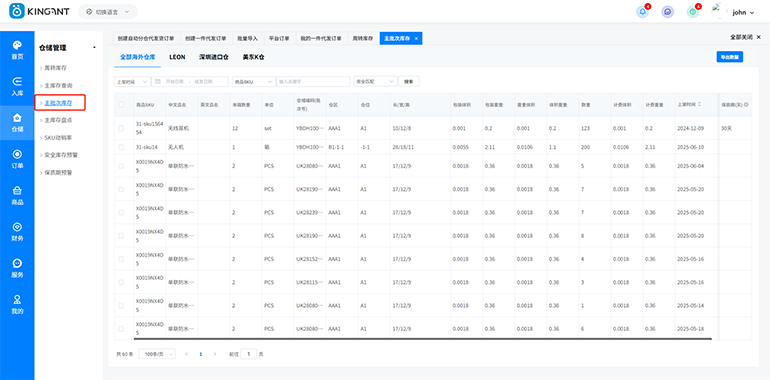The image size is (770, 380).
Task: Open bell notifications icon
Action: click(642, 12)
